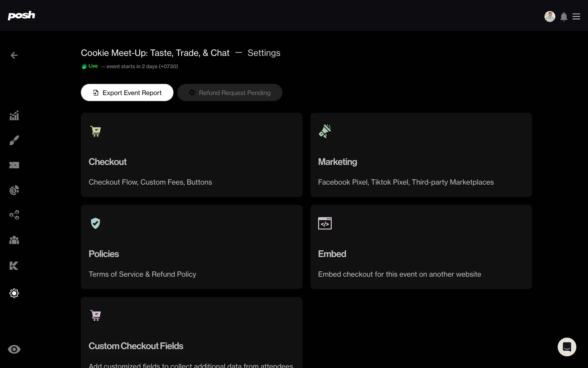Open the ticket icon in sidebar
This screenshot has height=368, width=588.
[14, 165]
